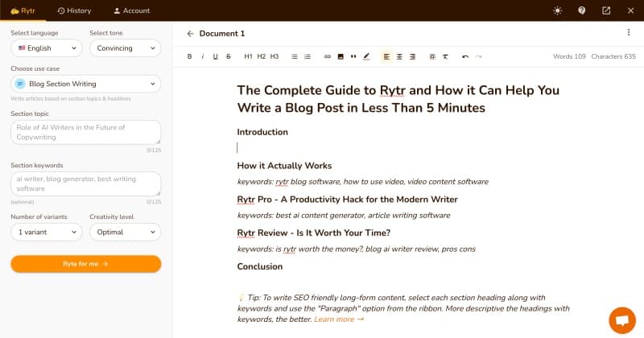Expand the Convincing tone dropdown
The height and width of the screenshot is (338, 644).
(x=125, y=48)
